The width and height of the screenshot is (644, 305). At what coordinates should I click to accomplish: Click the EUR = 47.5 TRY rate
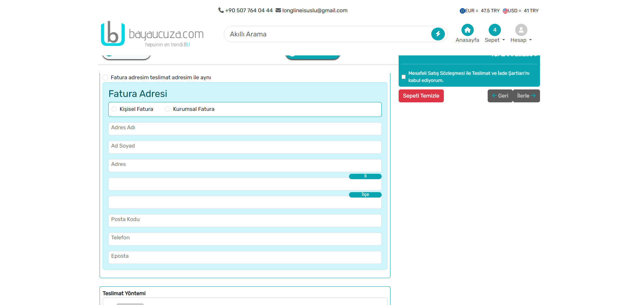482,11
